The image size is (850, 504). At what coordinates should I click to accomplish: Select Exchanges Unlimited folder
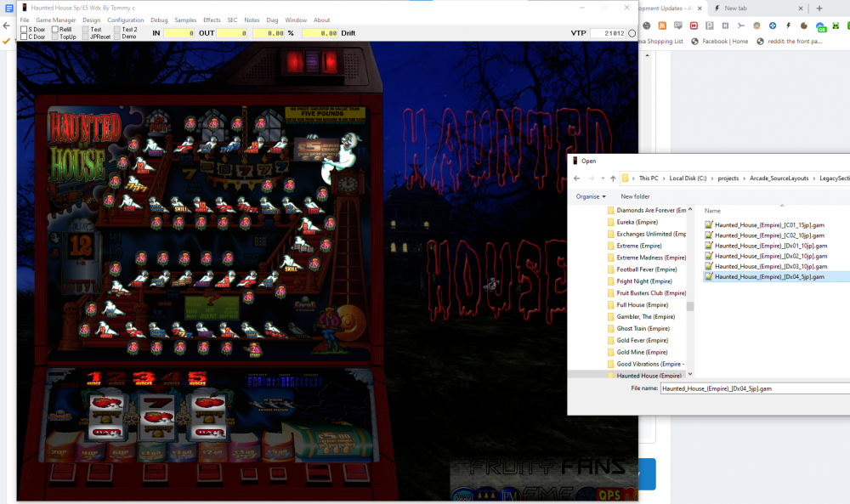647,234
